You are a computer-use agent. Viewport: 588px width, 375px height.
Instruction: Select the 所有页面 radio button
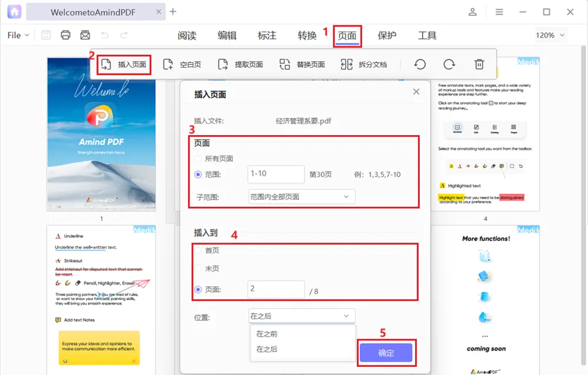(x=198, y=159)
